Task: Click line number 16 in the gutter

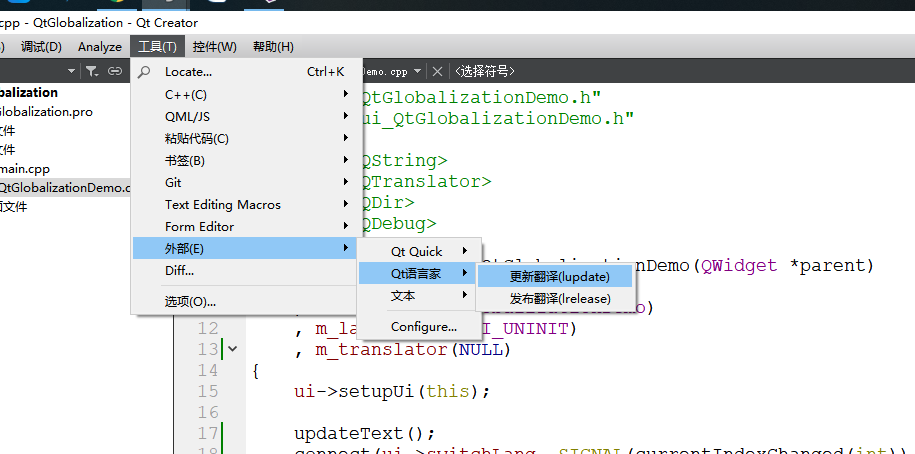Action: click(x=208, y=412)
